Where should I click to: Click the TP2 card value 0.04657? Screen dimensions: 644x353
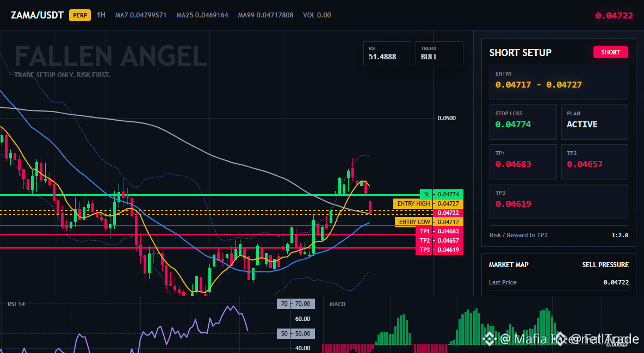pyautogui.click(x=585, y=164)
